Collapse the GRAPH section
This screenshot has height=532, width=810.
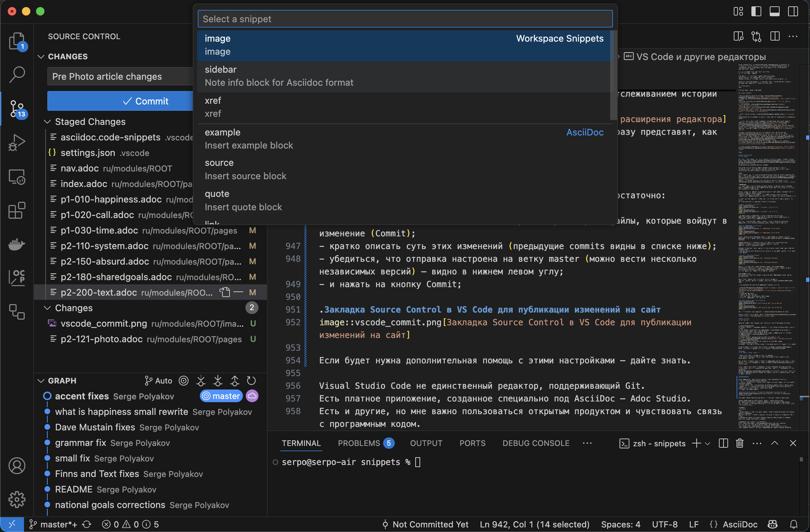tap(41, 380)
